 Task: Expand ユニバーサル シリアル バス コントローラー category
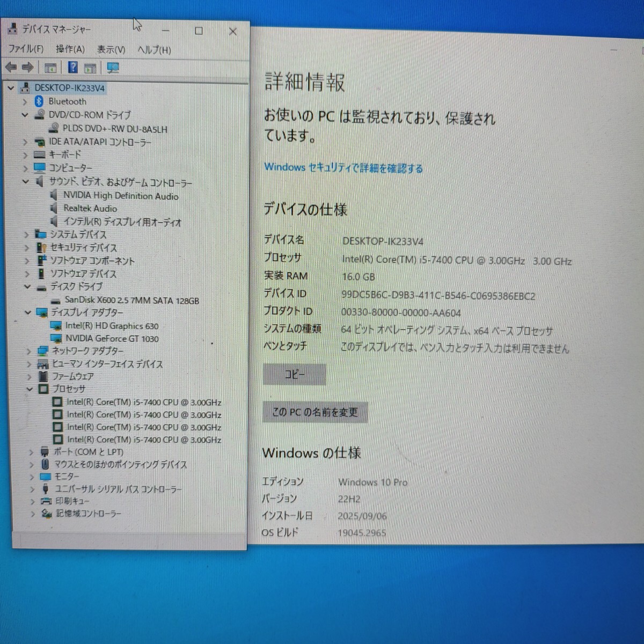tap(32, 489)
